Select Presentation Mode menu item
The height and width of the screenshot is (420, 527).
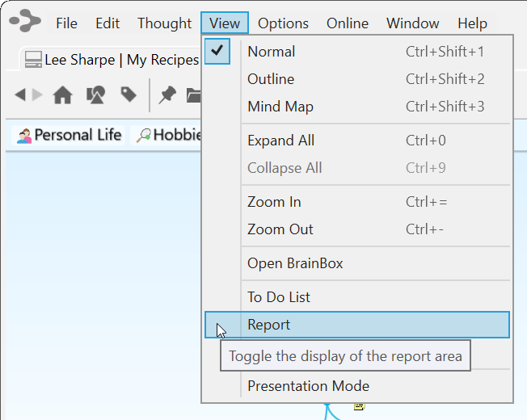[x=308, y=386]
